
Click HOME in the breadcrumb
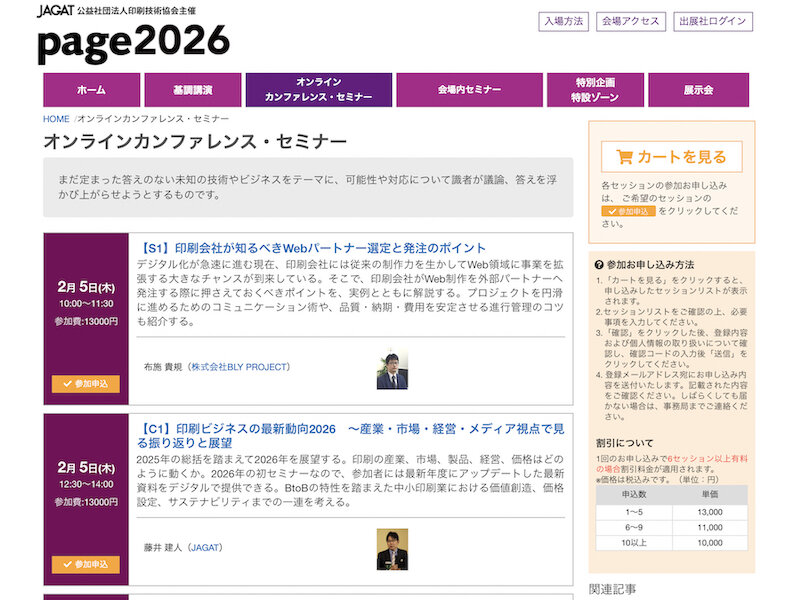tap(56, 119)
